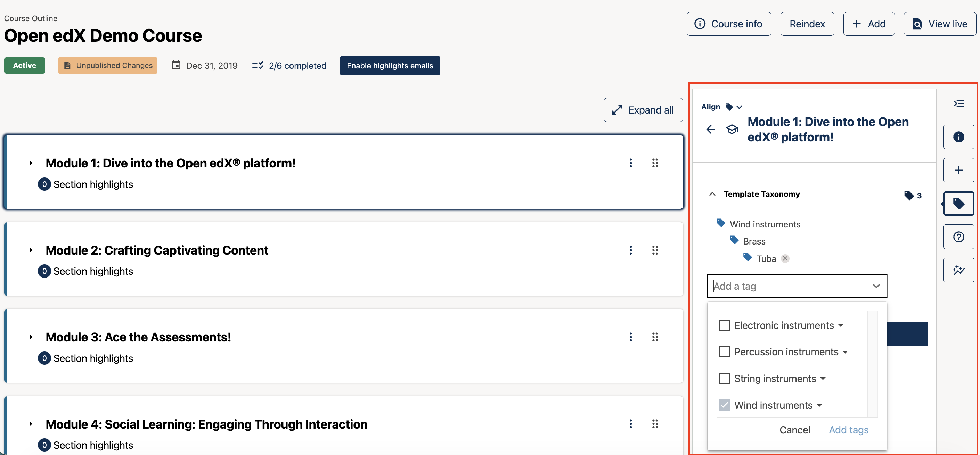Expand Electronic instruments sub-tags

840,326
